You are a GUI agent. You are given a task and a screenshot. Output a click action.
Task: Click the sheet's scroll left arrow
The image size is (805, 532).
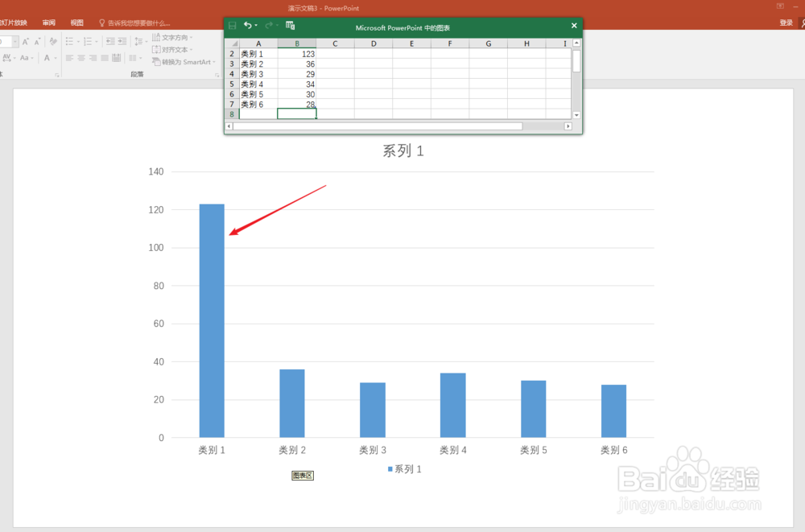[x=229, y=126]
